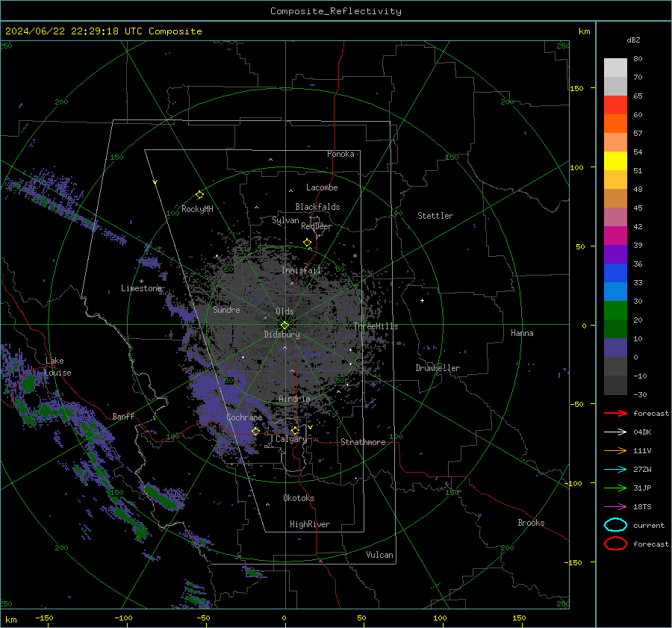Click the green 31JP arrow icon
672x628 pixels.
pos(615,488)
